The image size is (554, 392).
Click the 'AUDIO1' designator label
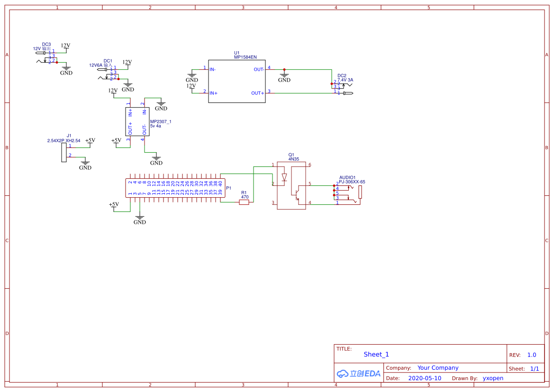point(347,178)
